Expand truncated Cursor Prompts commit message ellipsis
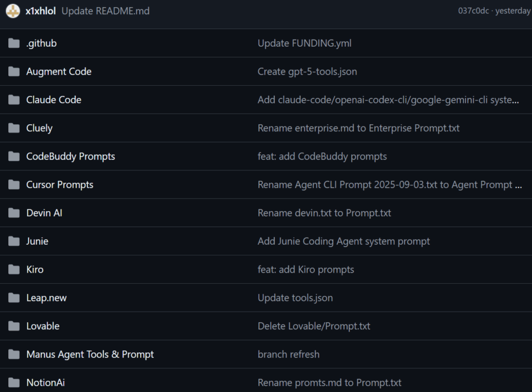 [518, 185]
